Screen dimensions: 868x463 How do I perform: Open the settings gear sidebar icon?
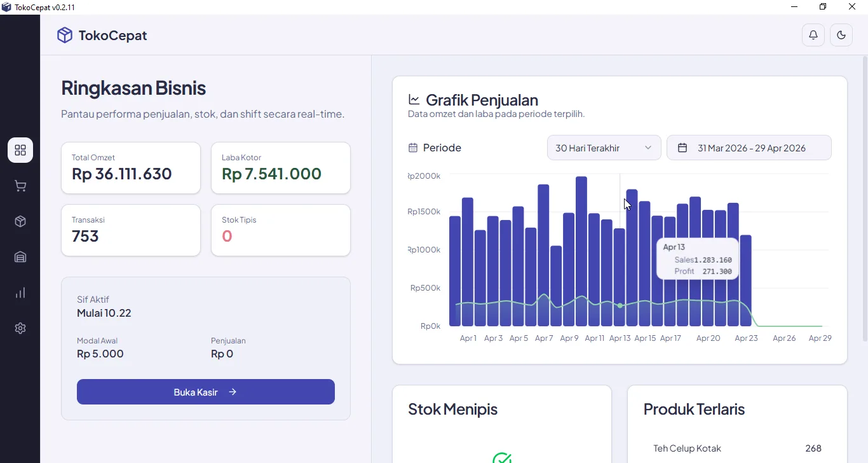[20, 328]
